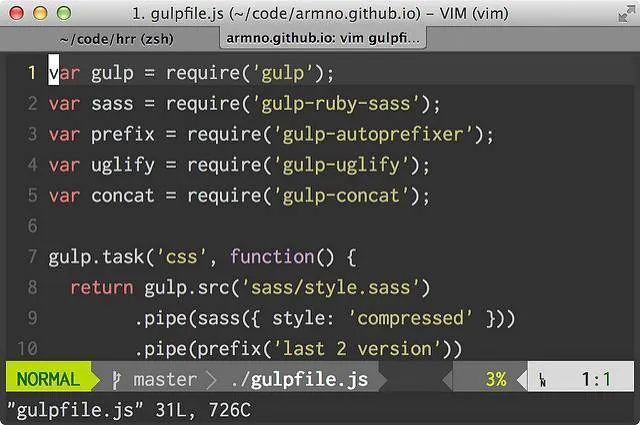The height and width of the screenshot is (425, 640).
Task: Click the word prefix on line 3
Action: 123,134
